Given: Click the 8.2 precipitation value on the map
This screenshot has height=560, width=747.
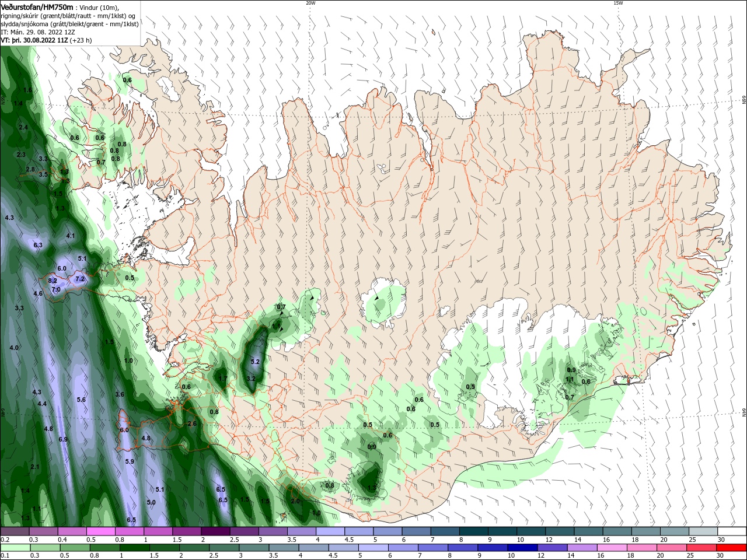Looking at the screenshot, I should [53, 281].
